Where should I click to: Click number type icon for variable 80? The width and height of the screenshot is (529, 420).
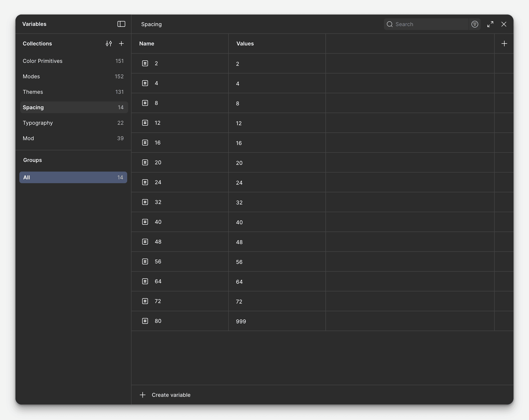tap(145, 321)
